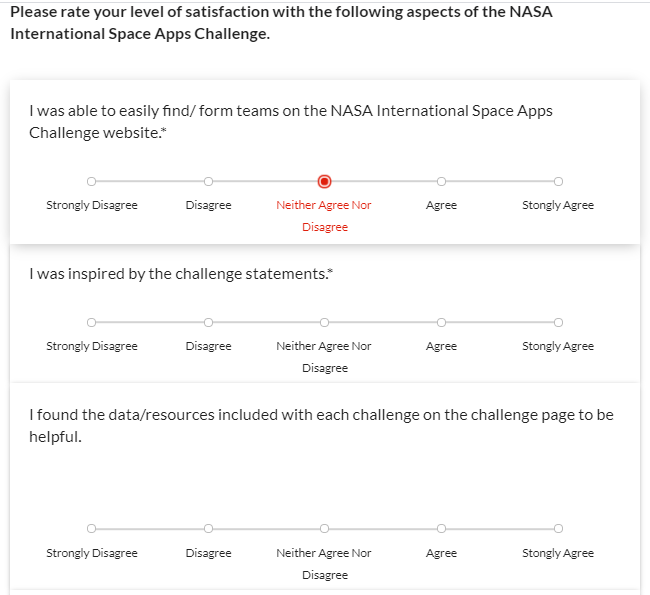This screenshot has width=650, height=595.
Task: Mark Neither Agree Nor Disagree for challenge statements
Action: tap(324, 323)
